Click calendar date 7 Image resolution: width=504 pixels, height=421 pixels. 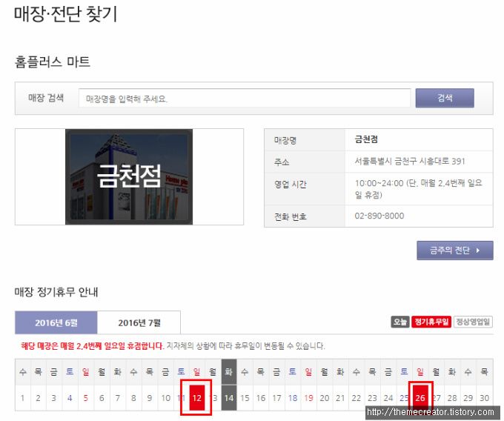tap(117, 398)
